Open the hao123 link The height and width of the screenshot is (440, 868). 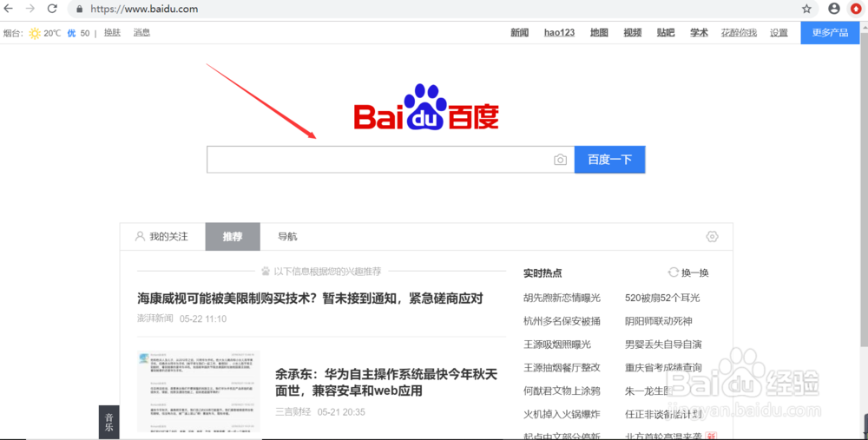pyautogui.click(x=559, y=33)
